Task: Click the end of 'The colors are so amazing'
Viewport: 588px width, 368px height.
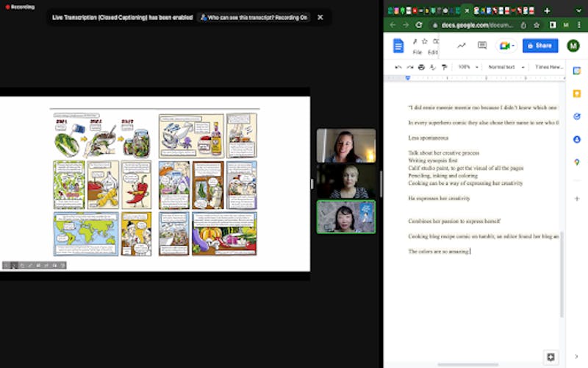Action: (x=469, y=251)
